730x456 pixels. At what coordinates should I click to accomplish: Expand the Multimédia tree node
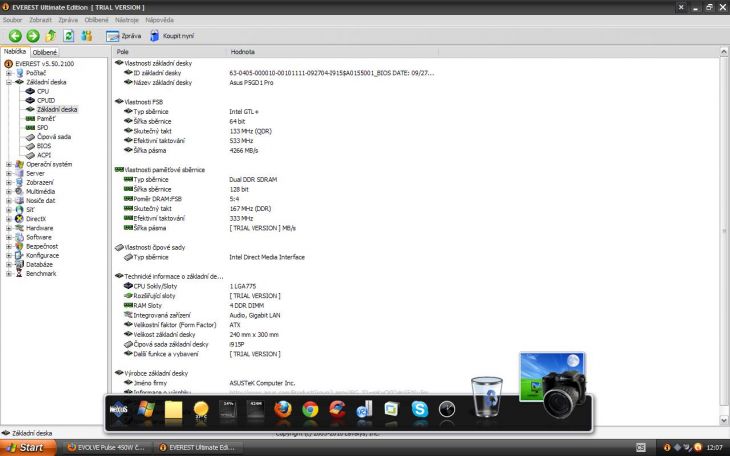[x=9, y=191]
